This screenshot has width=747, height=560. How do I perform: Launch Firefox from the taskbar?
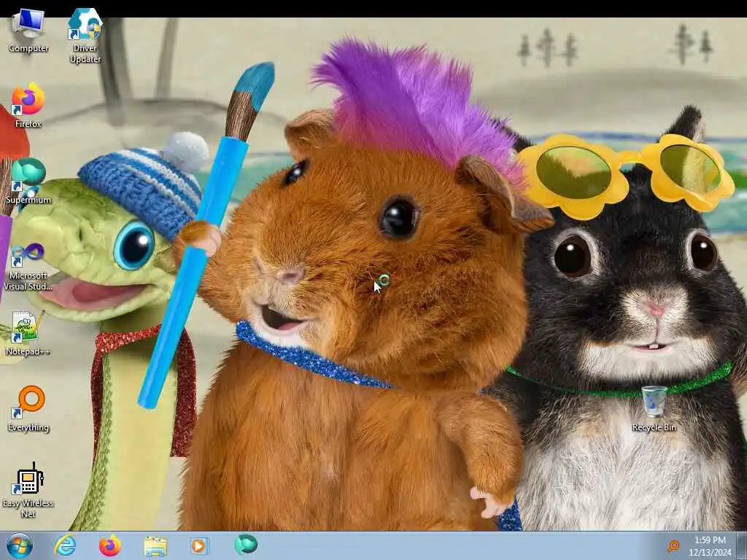(x=110, y=545)
